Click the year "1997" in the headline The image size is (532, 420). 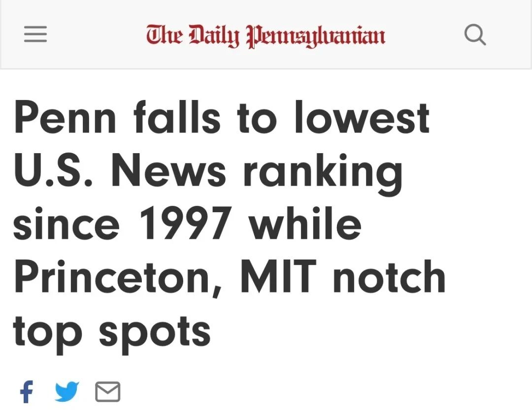pos(185,224)
